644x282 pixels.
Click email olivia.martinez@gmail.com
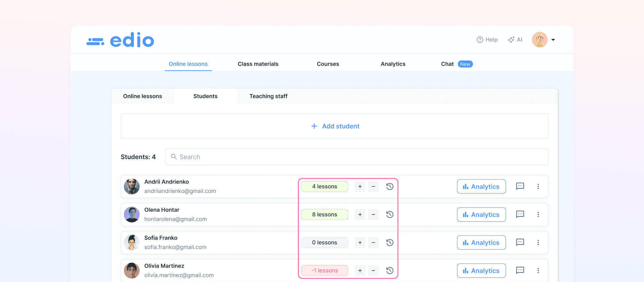coord(179,275)
